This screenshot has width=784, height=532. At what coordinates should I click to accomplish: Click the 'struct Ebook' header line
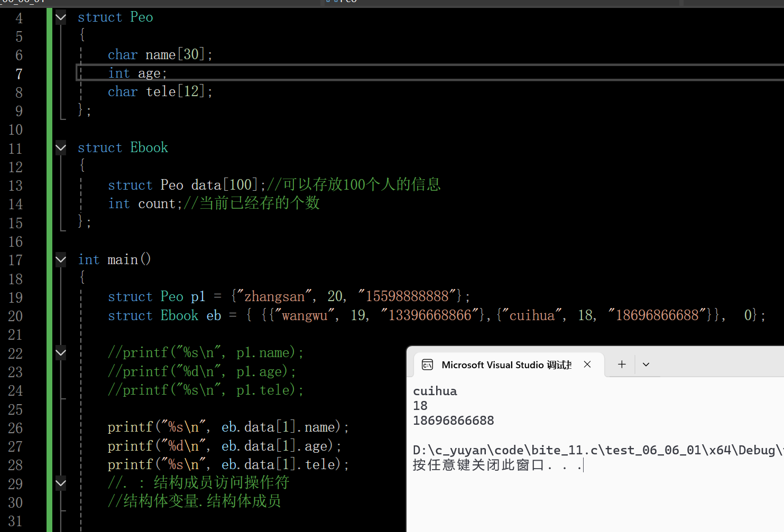123,148
